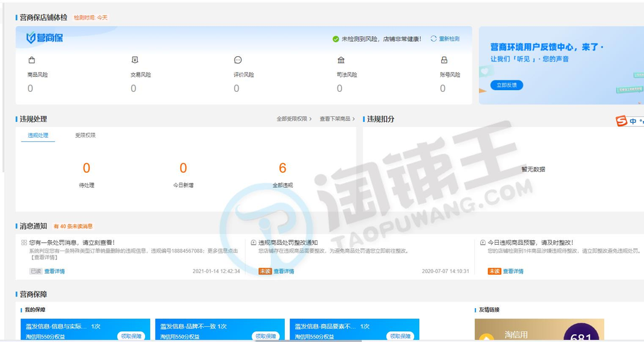Click 领取保障 on 滥发信息-品牌不一致 card

(265, 336)
